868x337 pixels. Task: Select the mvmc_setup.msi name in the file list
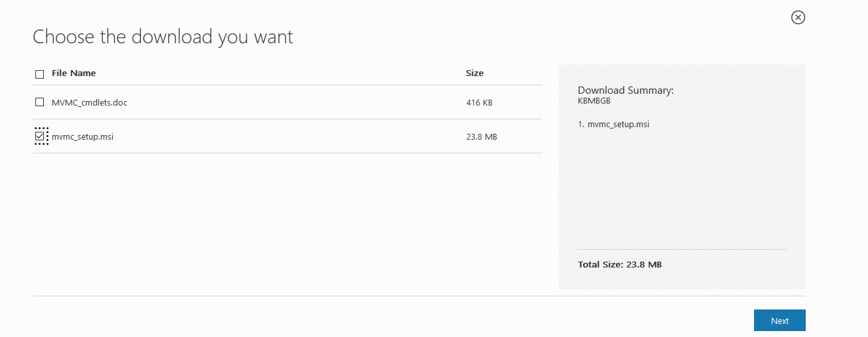(x=83, y=137)
